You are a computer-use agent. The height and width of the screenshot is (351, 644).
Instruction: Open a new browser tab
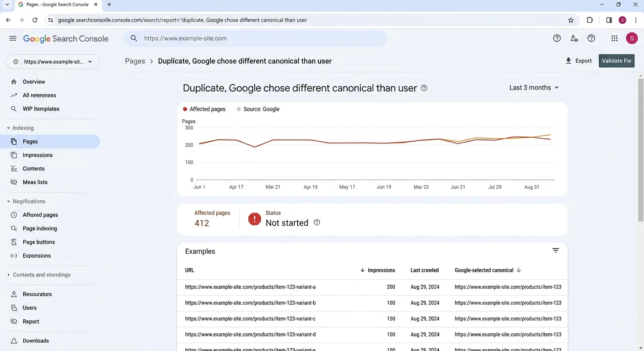109,5
